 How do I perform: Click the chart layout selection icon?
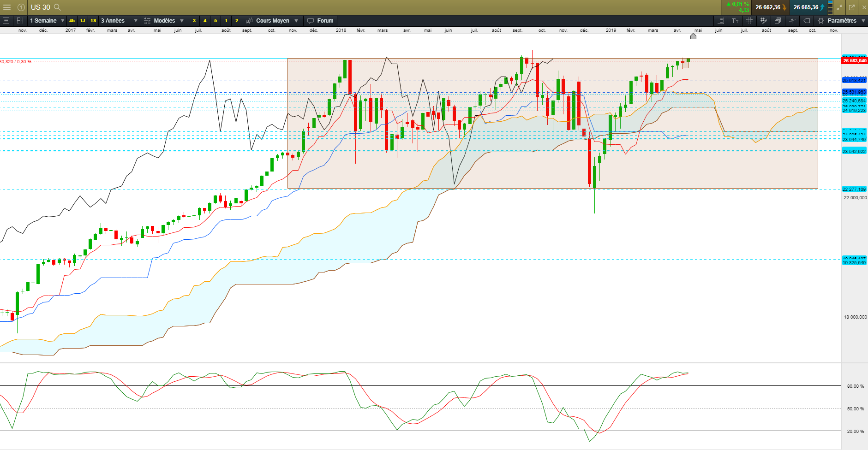(x=20, y=21)
